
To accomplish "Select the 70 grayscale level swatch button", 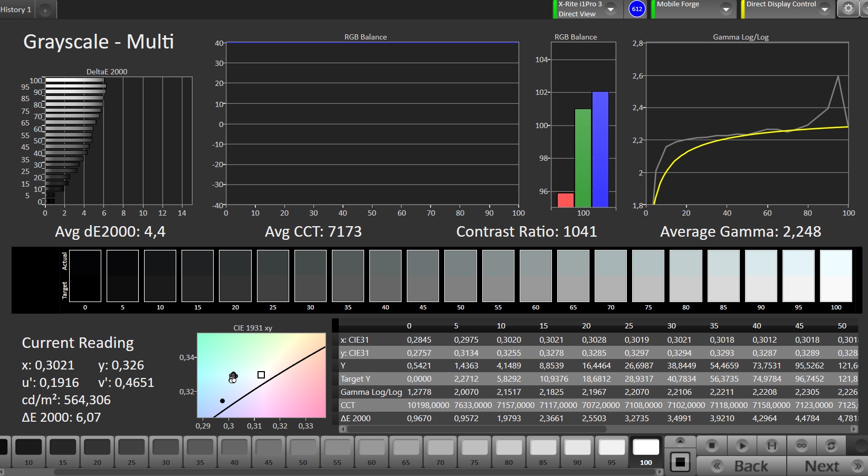I will pos(440,452).
